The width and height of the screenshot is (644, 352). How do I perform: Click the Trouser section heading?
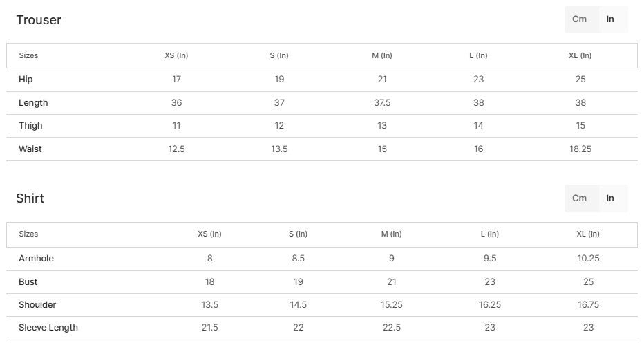tap(39, 20)
